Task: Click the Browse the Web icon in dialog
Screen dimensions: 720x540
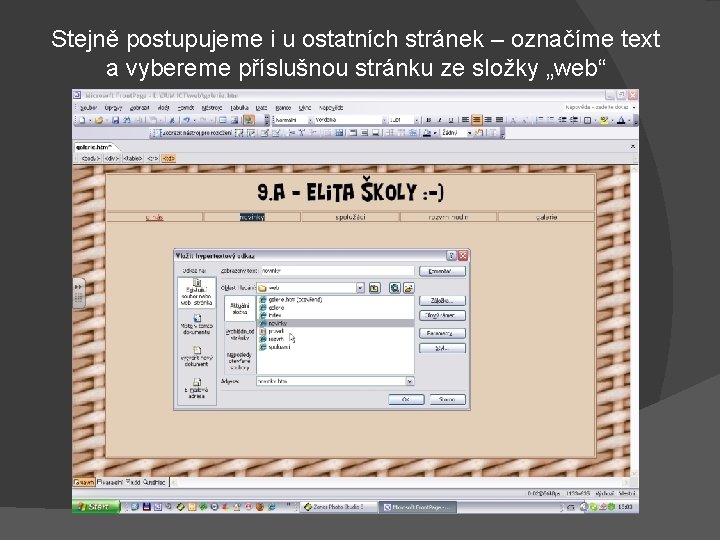Action: click(x=394, y=288)
